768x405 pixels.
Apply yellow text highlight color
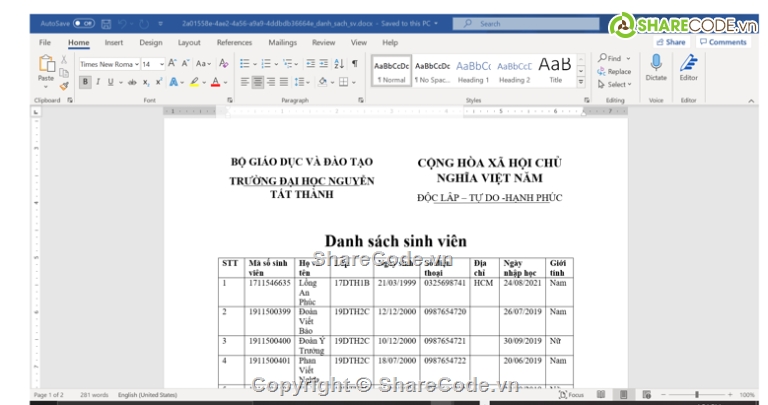point(194,82)
